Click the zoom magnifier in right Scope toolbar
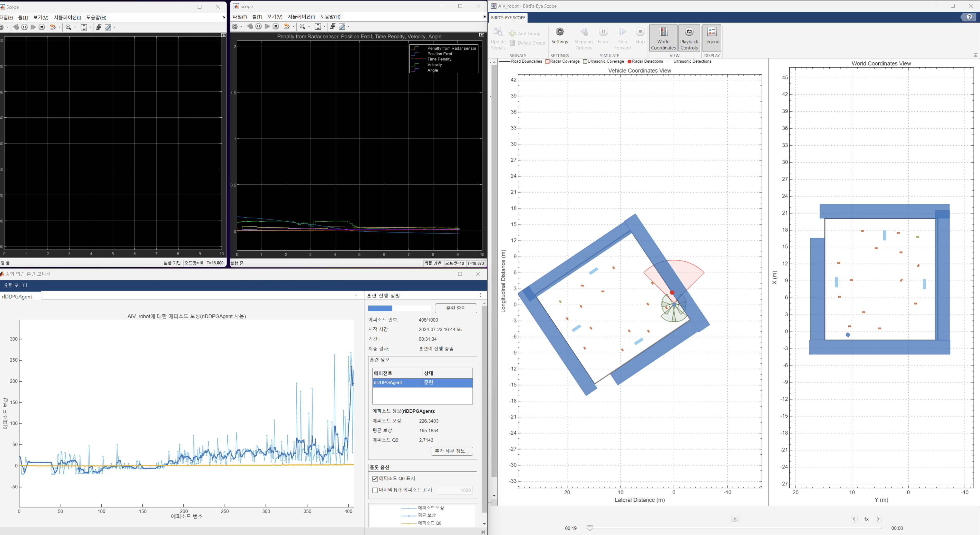The width and height of the screenshot is (980, 535). pos(303,27)
